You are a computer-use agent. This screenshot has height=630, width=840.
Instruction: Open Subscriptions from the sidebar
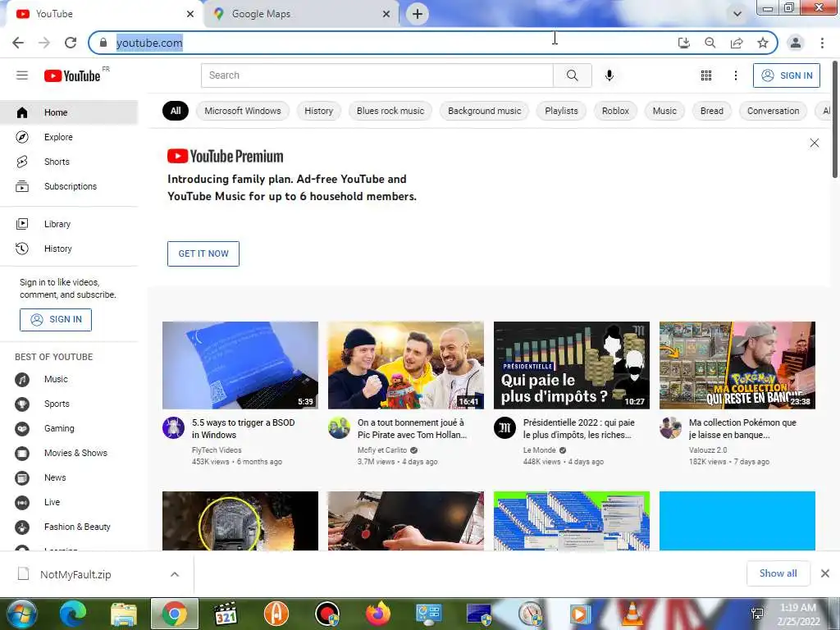click(69, 186)
